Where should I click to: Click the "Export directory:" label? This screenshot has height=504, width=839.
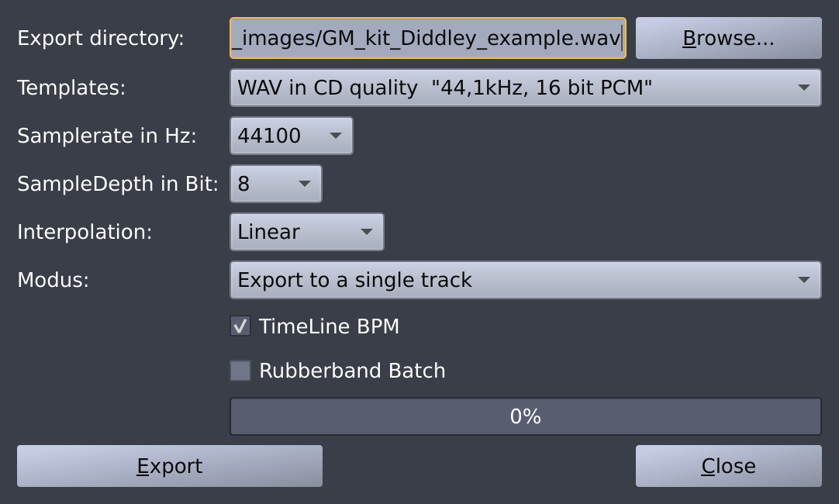(101, 39)
